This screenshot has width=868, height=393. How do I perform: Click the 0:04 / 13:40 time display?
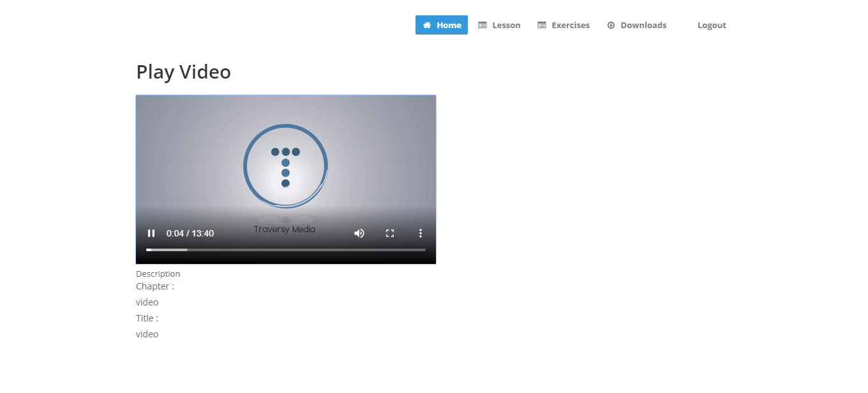[x=190, y=233]
